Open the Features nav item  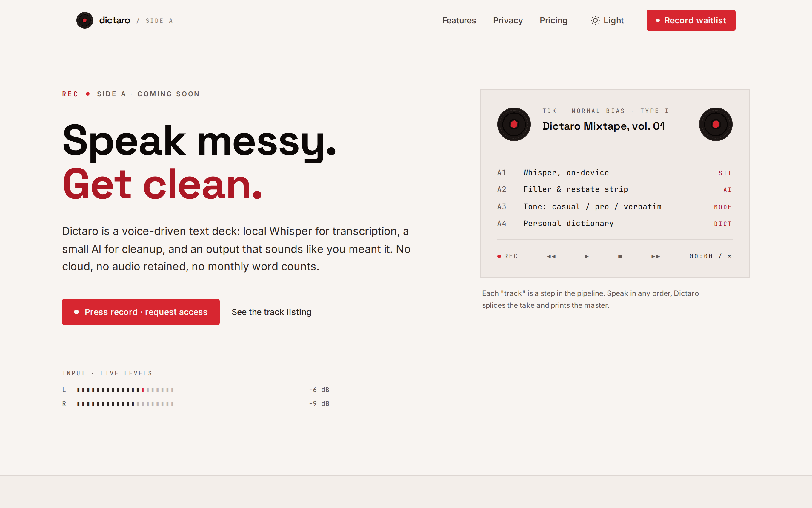[x=459, y=21]
